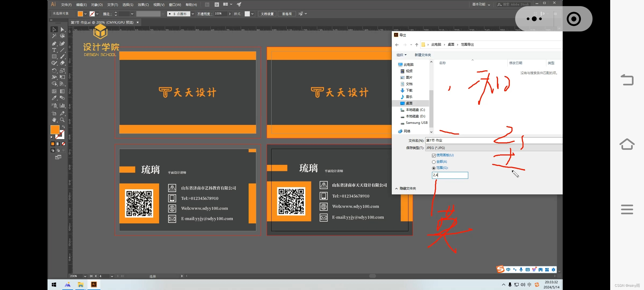Screen dimensions: 644x290
Task: Select the Mesh tool
Action: (x=54, y=91)
